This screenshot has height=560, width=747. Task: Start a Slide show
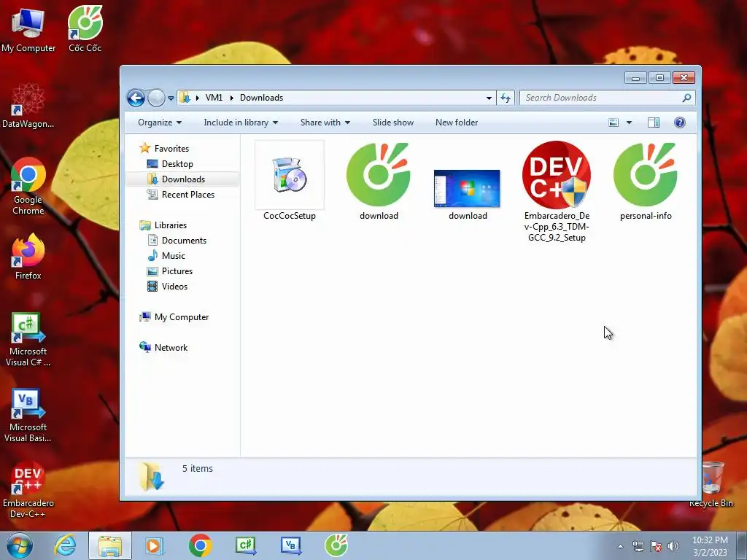393,122
